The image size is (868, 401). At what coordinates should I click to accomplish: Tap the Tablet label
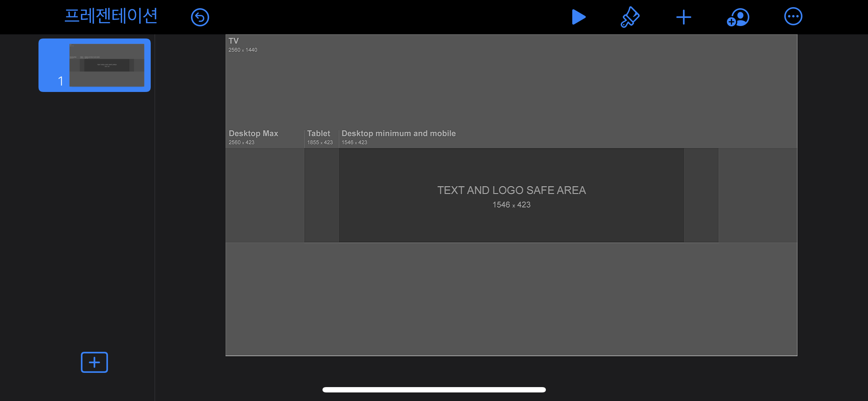pyautogui.click(x=319, y=133)
